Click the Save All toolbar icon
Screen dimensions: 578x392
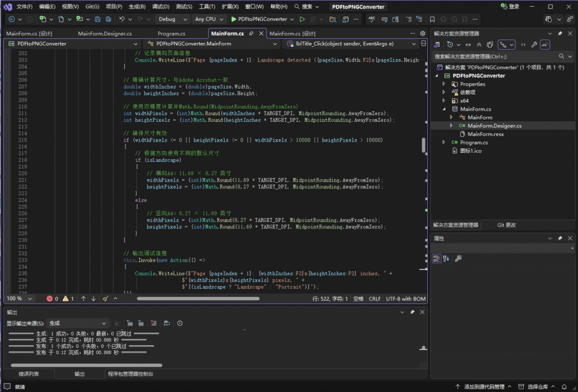coord(108,19)
